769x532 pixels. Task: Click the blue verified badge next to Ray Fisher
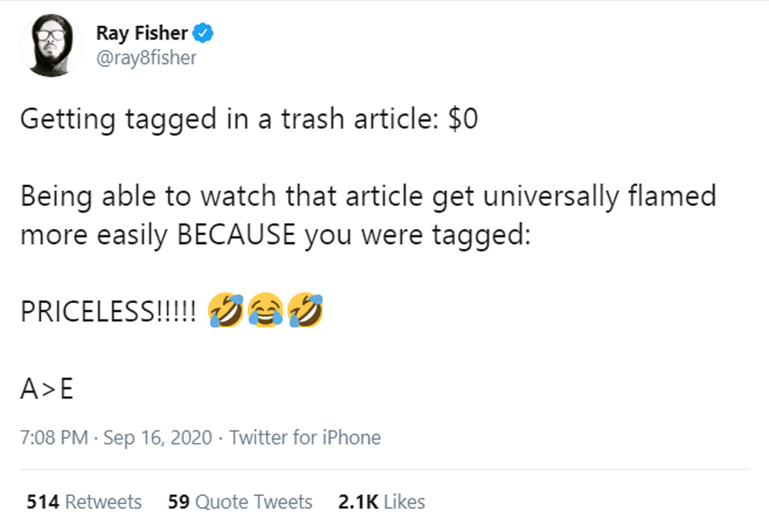[x=203, y=33]
